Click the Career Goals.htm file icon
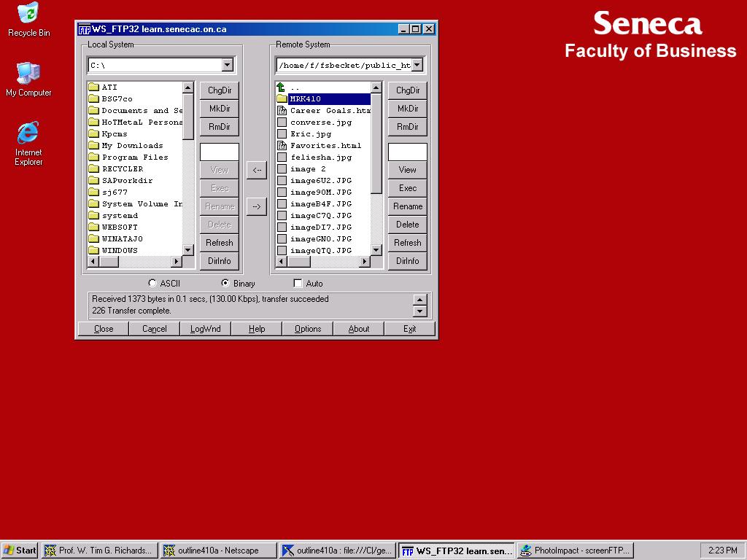 coord(282,111)
